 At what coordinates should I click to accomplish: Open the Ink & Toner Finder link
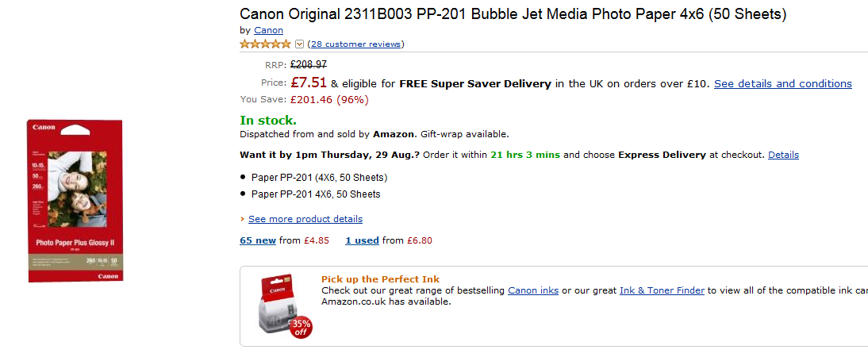point(662,290)
